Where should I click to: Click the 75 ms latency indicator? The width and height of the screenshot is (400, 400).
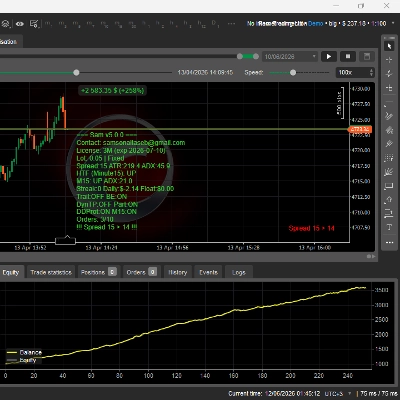[x=379, y=394]
